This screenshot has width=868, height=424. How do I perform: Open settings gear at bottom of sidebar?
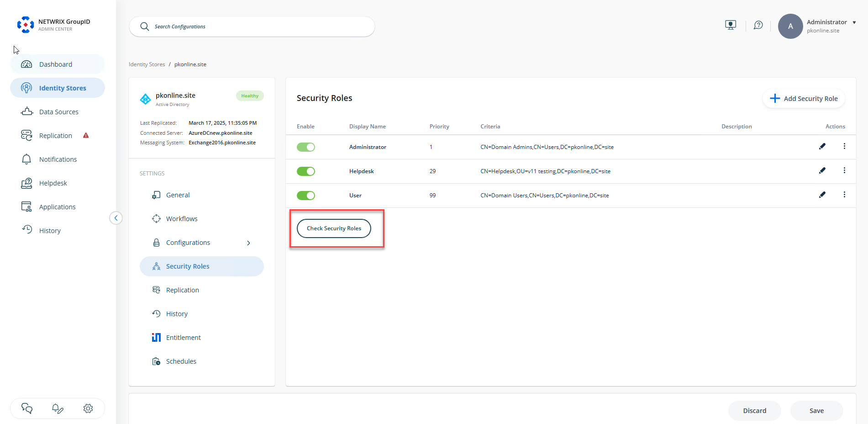88,408
